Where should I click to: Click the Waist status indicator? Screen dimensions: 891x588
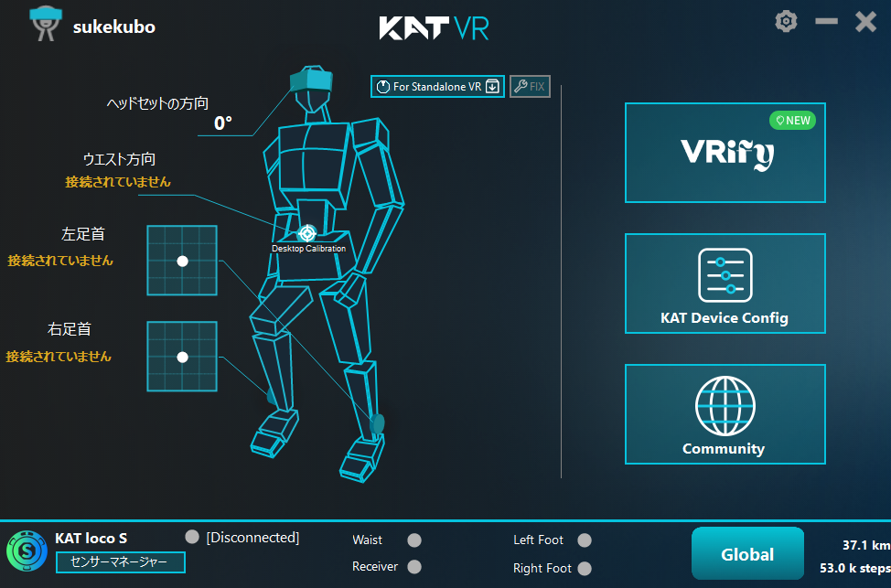(x=414, y=540)
